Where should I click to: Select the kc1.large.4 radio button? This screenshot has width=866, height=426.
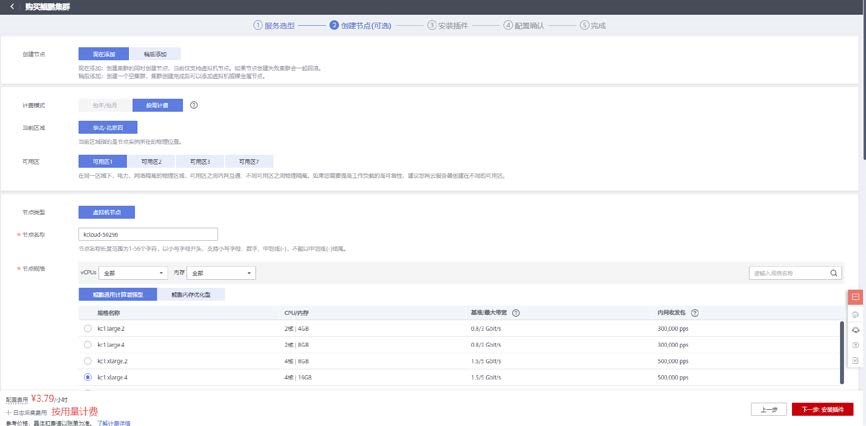[x=87, y=345]
